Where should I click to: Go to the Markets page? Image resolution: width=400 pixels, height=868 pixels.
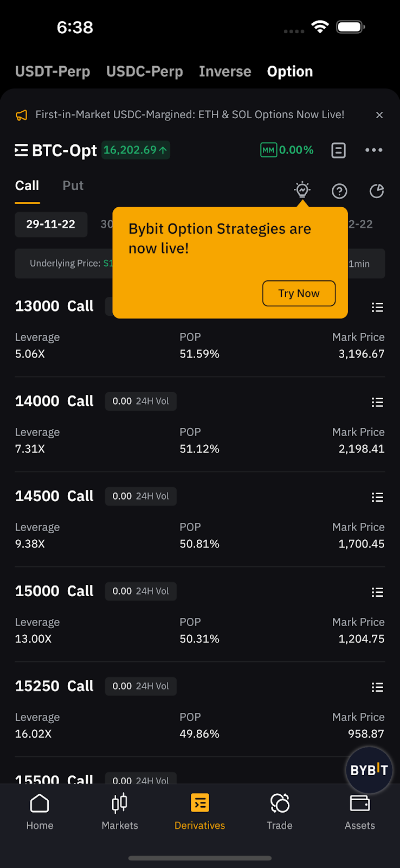coord(120,811)
